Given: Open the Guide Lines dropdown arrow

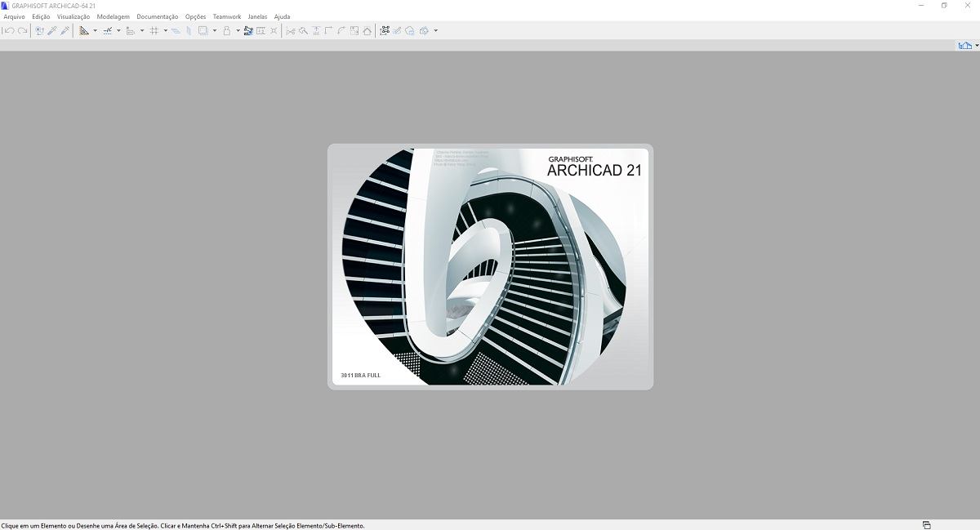Looking at the screenshot, I should (x=96, y=31).
